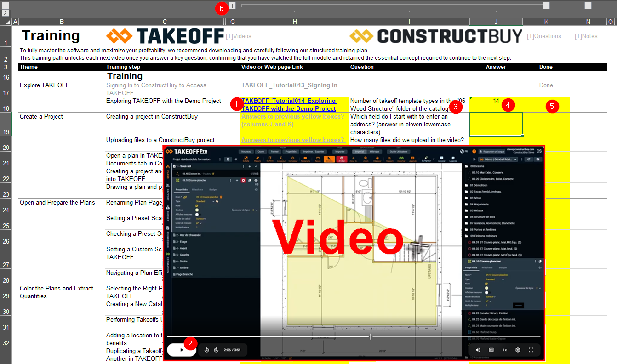The height and width of the screenshot is (364, 617).
Task: Select the struck-through Done cell in row 17
Action: [x=546, y=85]
